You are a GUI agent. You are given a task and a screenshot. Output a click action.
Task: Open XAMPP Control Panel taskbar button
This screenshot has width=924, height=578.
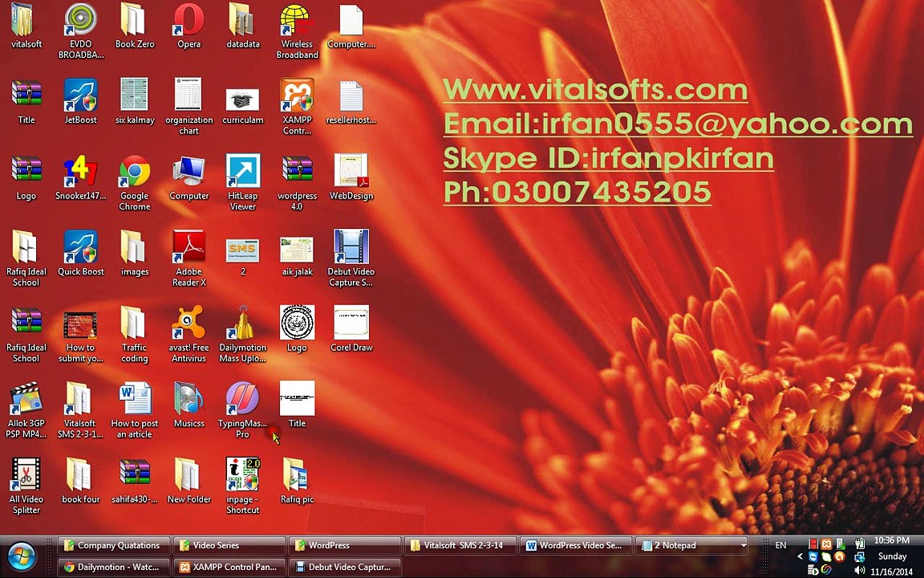(x=229, y=568)
